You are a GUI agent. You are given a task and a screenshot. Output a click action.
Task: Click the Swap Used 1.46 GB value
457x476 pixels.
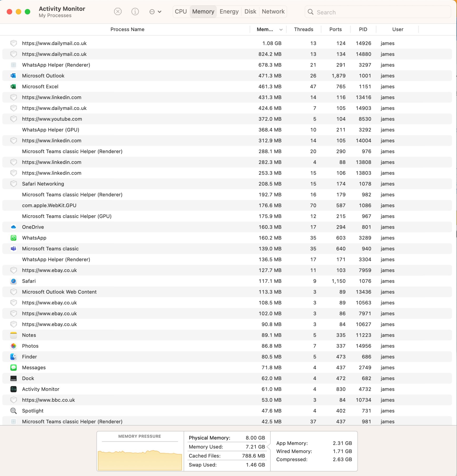pyautogui.click(x=255, y=465)
